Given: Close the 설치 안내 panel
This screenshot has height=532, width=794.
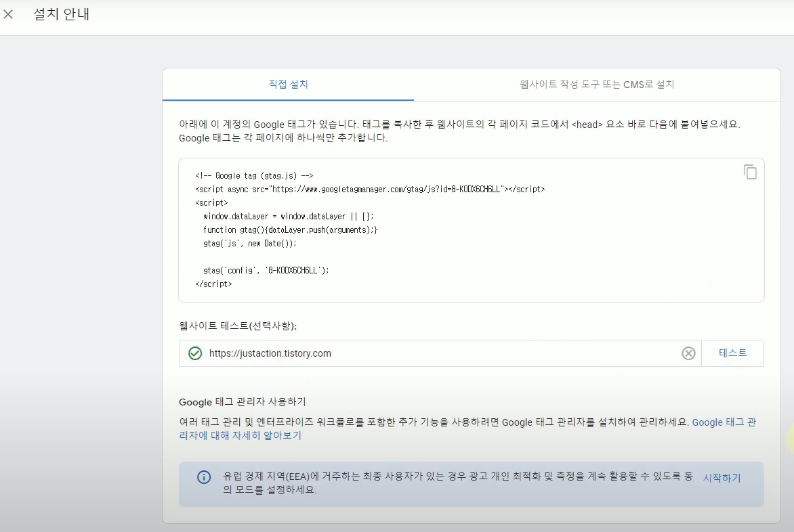Looking at the screenshot, I should coord(8,14).
